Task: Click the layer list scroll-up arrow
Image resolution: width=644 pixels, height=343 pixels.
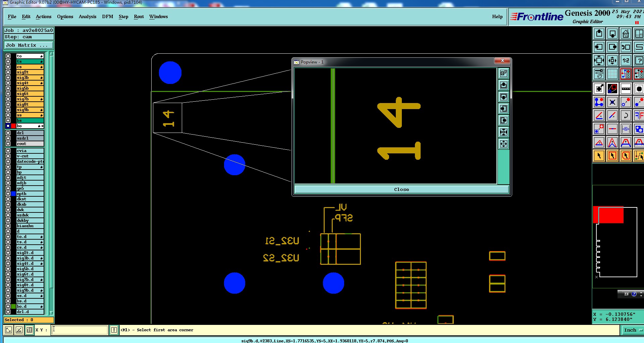Action: click(x=51, y=54)
